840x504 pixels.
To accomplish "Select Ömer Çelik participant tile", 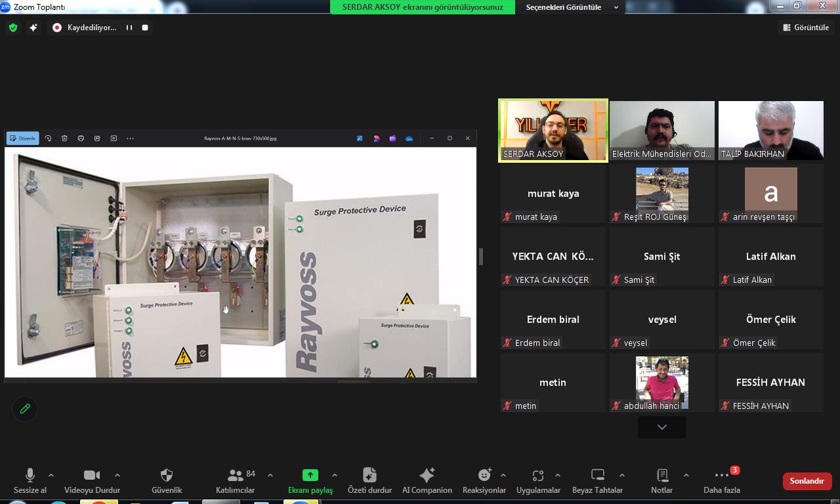I will pos(771,320).
